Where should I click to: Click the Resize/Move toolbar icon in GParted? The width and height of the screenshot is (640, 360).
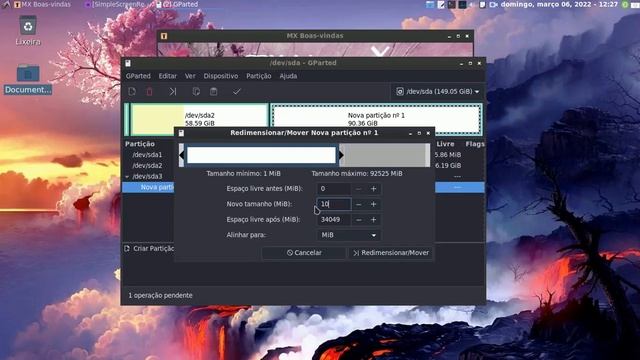point(173,91)
